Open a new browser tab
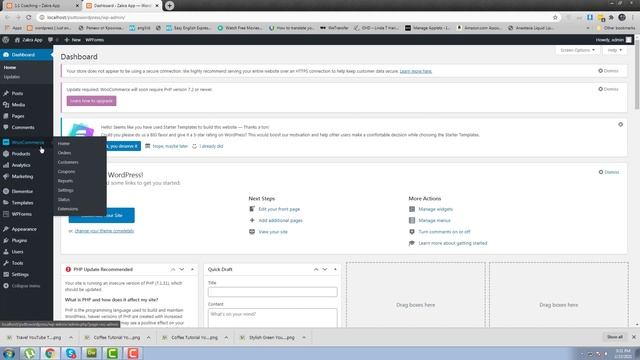This screenshot has width=640, height=360. (169, 5)
